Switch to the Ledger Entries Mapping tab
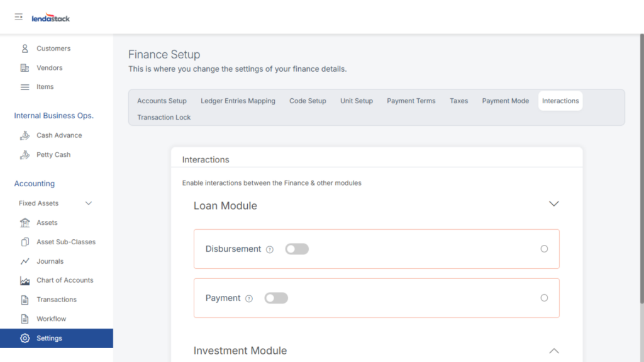This screenshot has width=644, height=362. point(238,101)
